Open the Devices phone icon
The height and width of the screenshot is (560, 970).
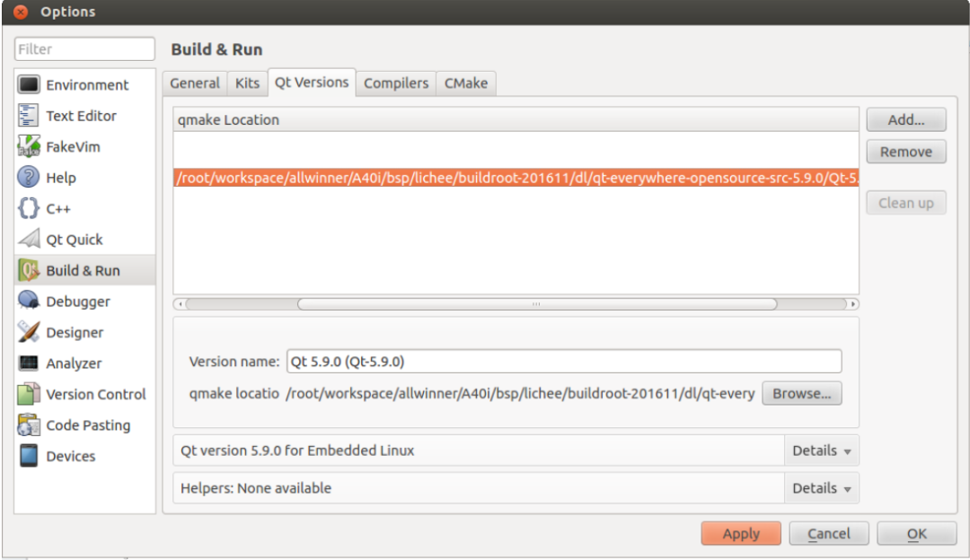[29, 456]
